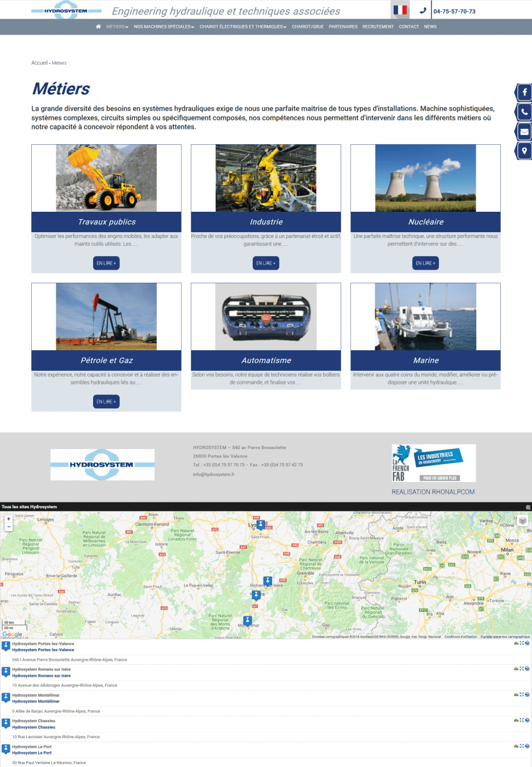The height and width of the screenshot is (767, 532).
Task: Expand NOS MACHINES SPÉCIALES dropdown menu
Action: pos(164,27)
